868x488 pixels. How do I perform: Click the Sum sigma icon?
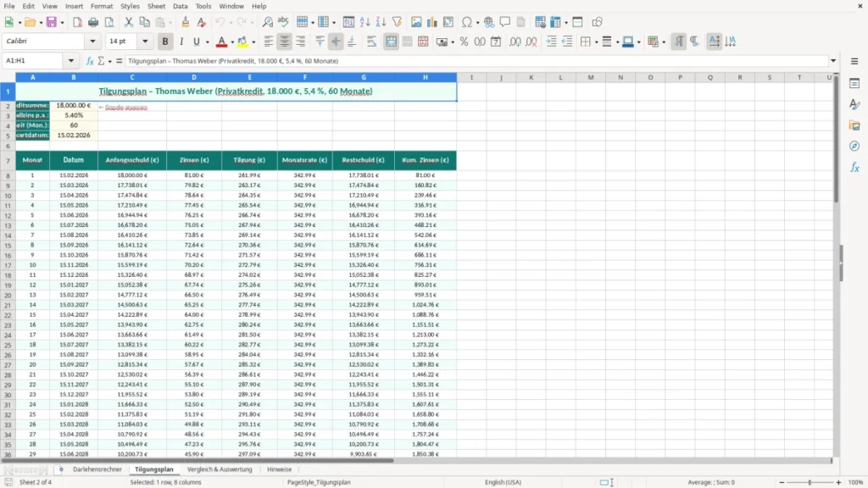coord(101,61)
